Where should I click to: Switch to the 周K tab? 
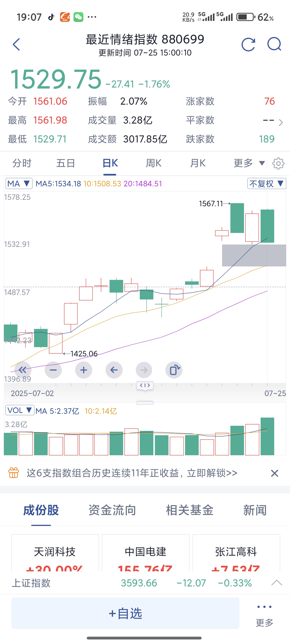click(154, 163)
